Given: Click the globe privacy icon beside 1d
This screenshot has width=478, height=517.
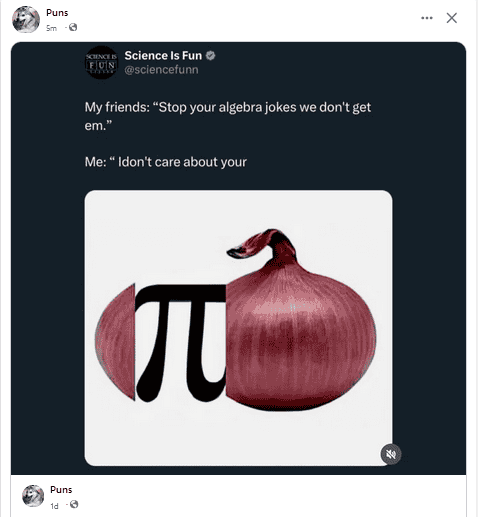Looking at the screenshot, I should (74, 504).
